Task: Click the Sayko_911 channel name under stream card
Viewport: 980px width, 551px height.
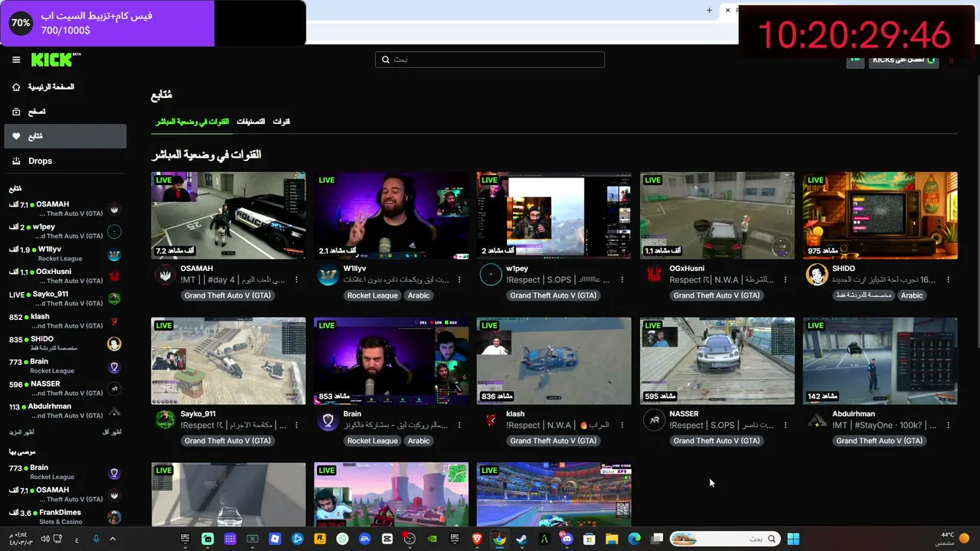Action: [198, 414]
